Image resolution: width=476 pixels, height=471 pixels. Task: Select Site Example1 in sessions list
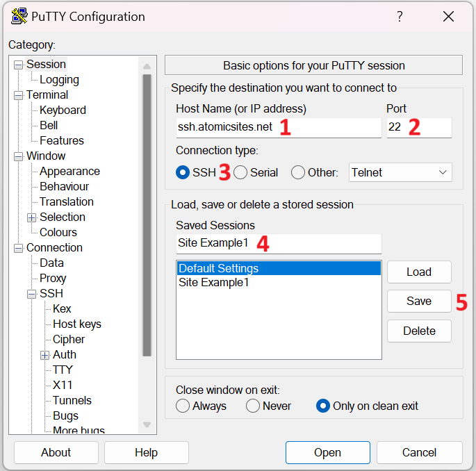pos(279,283)
